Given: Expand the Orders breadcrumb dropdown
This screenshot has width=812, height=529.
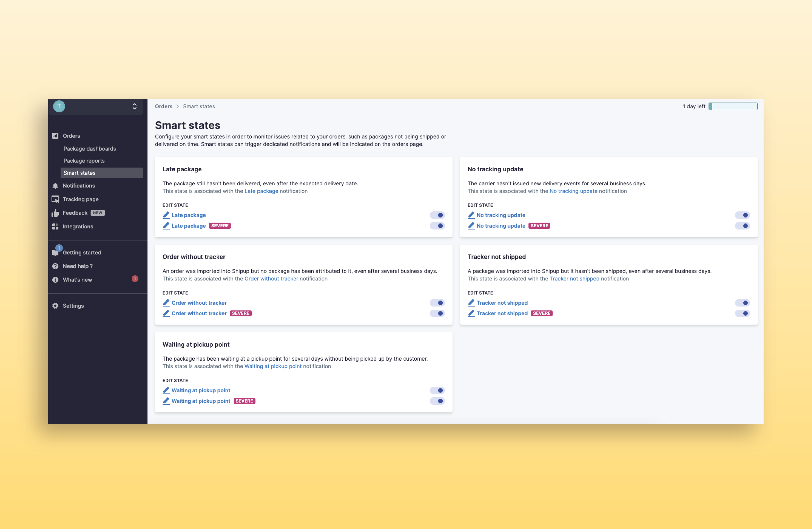Looking at the screenshot, I should pyautogui.click(x=164, y=107).
